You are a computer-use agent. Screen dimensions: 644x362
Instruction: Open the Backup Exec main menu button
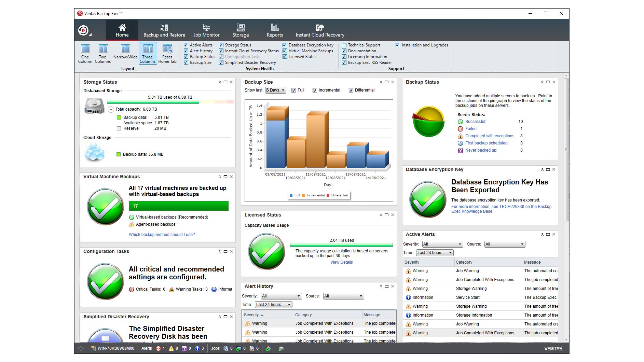click(84, 30)
